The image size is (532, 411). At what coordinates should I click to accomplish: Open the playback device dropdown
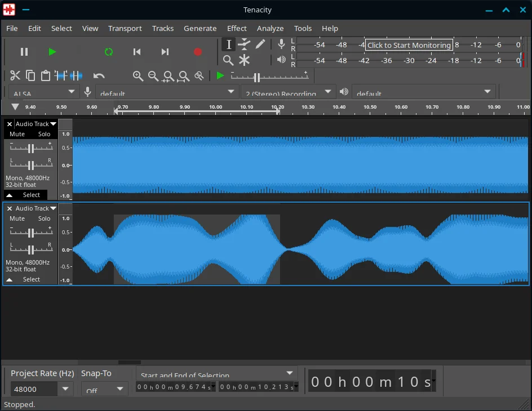[424, 92]
